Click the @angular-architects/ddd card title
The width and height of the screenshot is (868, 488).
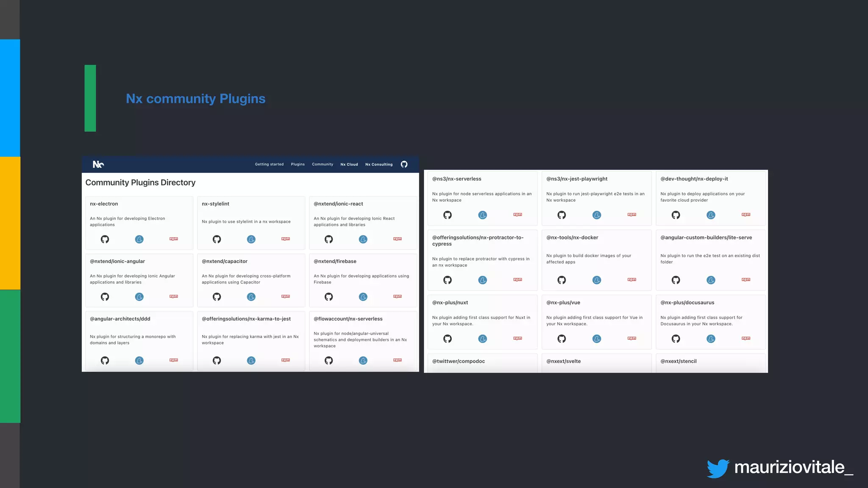[120, 319]
